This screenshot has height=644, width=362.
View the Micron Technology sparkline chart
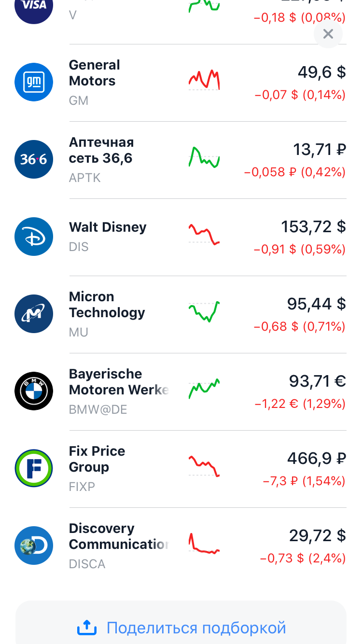click(x=204, y=312)
